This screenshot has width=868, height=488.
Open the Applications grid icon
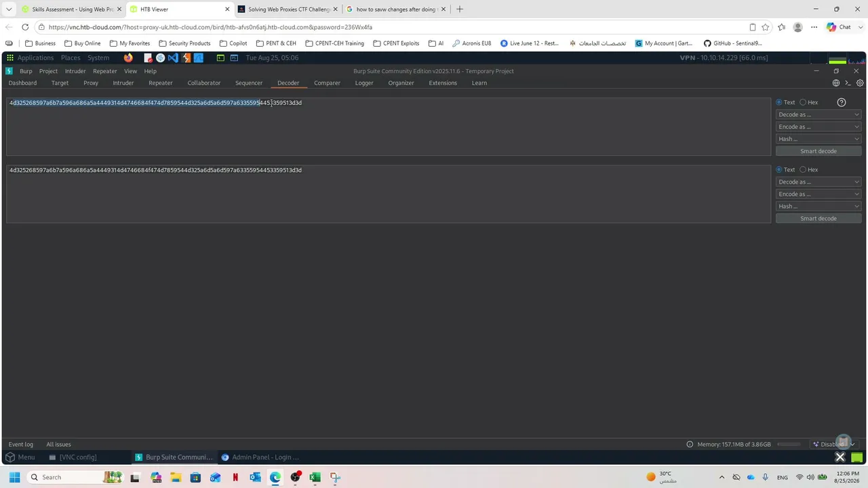pos(10,58)
